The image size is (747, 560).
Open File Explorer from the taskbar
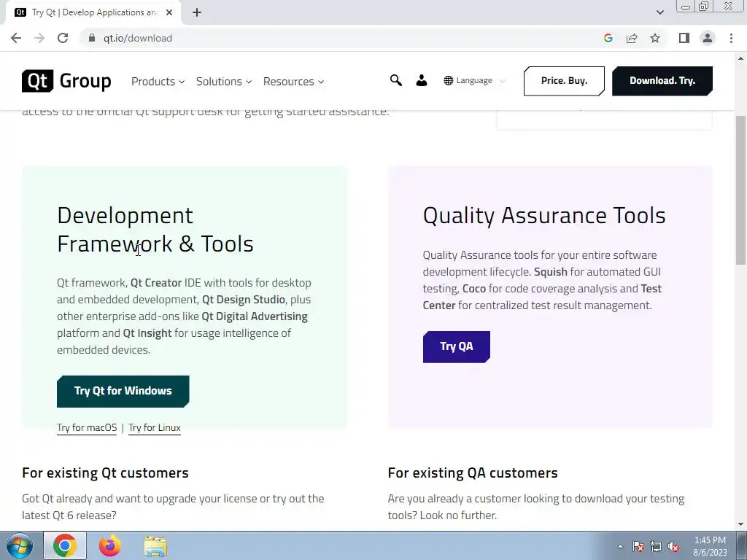(155, 546)
